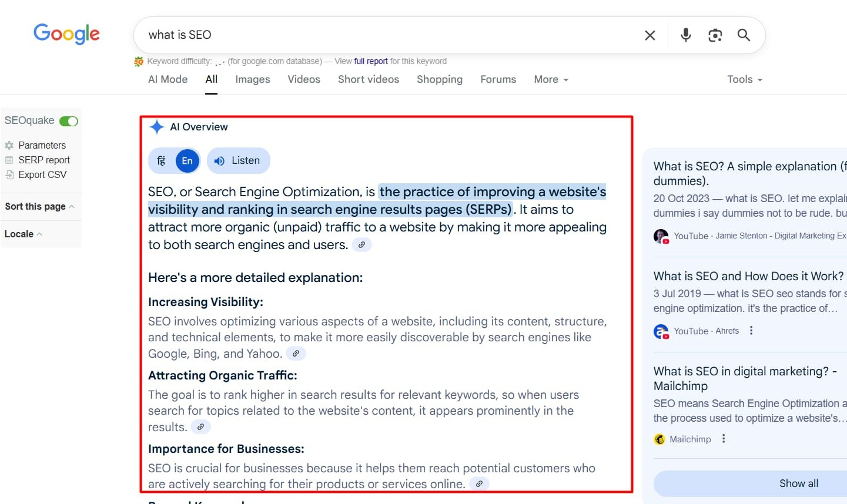The height and width of the screenshot is (504, 847).
Task: Click Jamie Stenton YouTube channel avatar
Action: tap(661, 236)
